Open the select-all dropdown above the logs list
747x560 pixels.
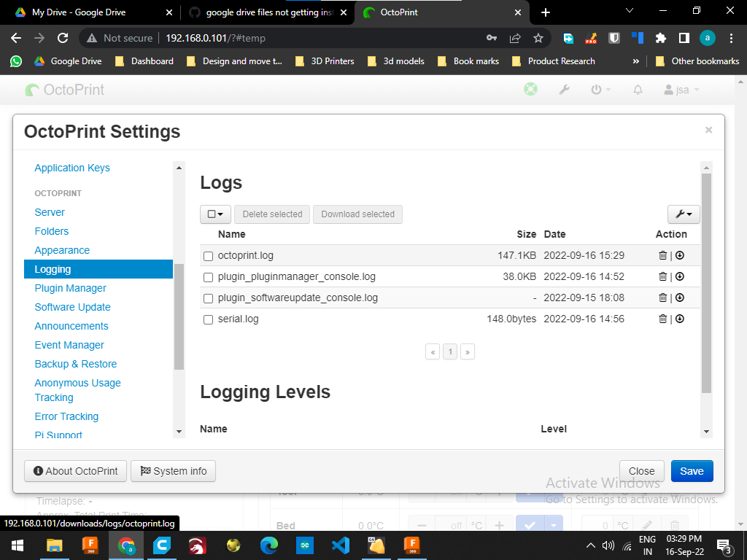click(215, 214)
